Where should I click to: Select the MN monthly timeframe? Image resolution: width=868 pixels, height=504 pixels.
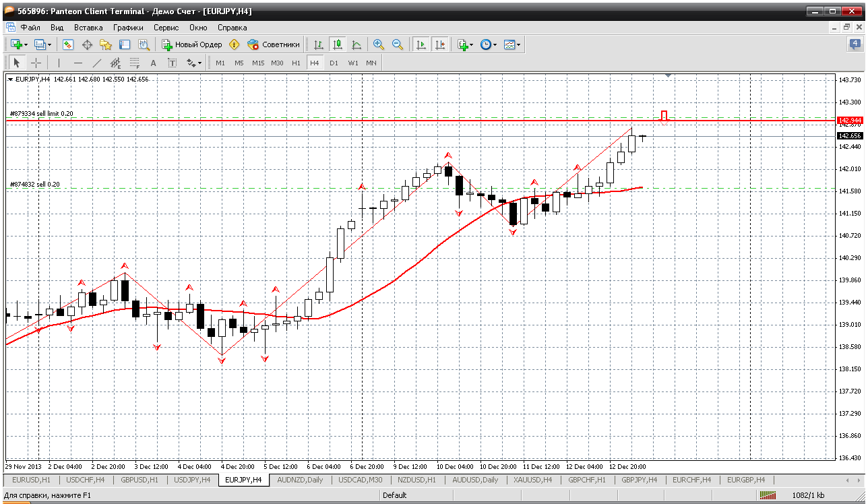pyautogui.click(x=371, y=63)
